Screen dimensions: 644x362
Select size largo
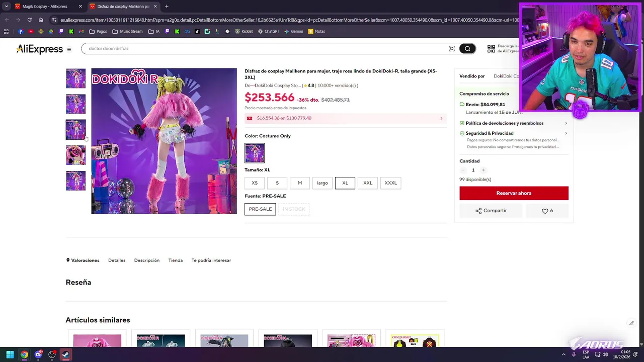pos(323,183)
